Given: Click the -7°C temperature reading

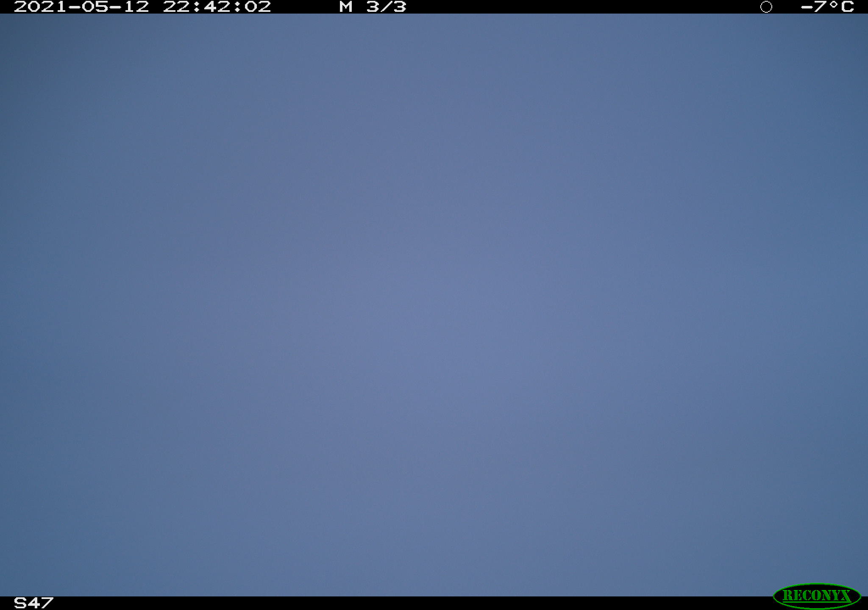Looking at the screenshot, I should point(827,7).
